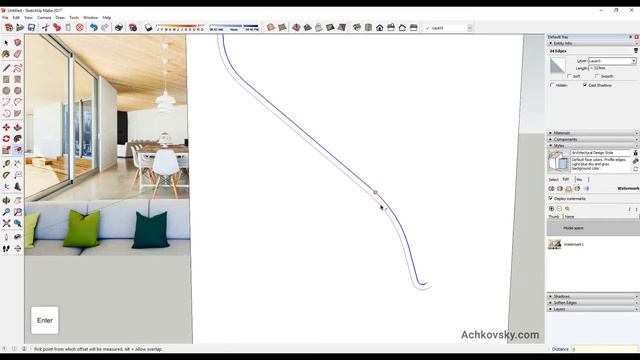Check the Soft checkbox
640x360 pixels.
(569, 76)
